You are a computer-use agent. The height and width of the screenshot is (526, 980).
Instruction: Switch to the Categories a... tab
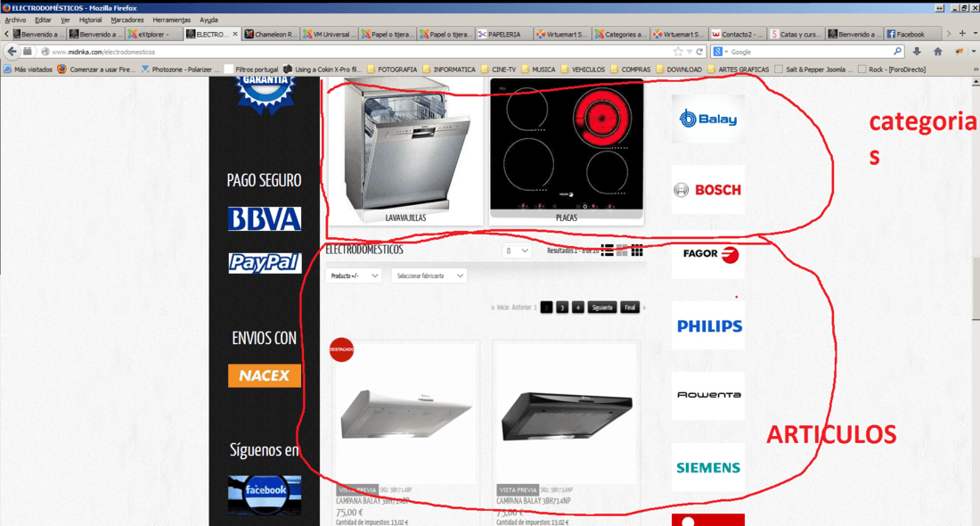click(621, 34)
